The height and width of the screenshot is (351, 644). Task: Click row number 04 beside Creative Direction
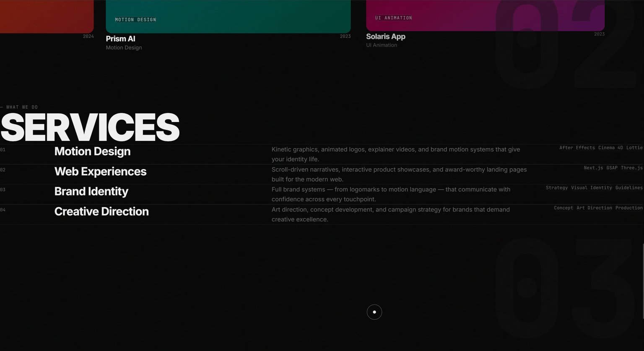tap(3, 210)
